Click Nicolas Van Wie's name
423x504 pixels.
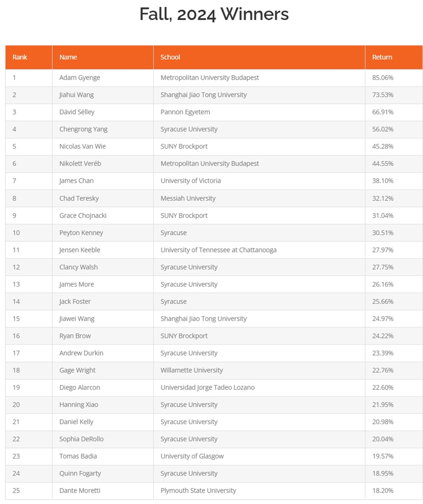(83, 146)
